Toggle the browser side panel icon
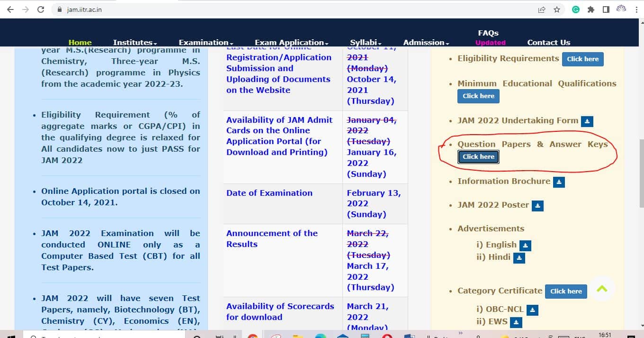Image resolution: width=644 pixels, height=338 pixels. click(606, 9)
